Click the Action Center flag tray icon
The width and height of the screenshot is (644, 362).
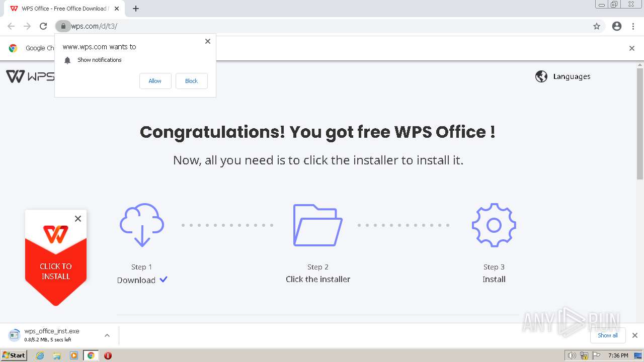(x=596, y=355)
